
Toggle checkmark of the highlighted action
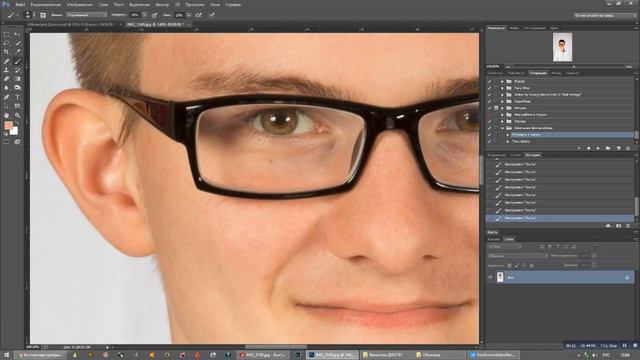490,135
